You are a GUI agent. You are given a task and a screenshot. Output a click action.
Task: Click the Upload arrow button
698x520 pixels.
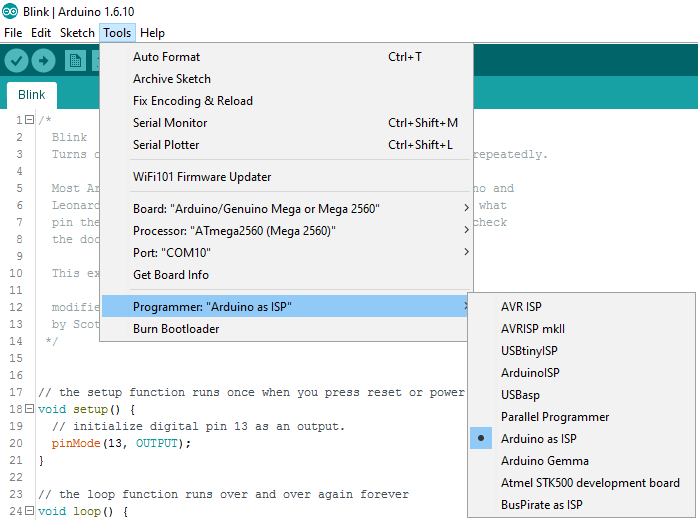43,61
